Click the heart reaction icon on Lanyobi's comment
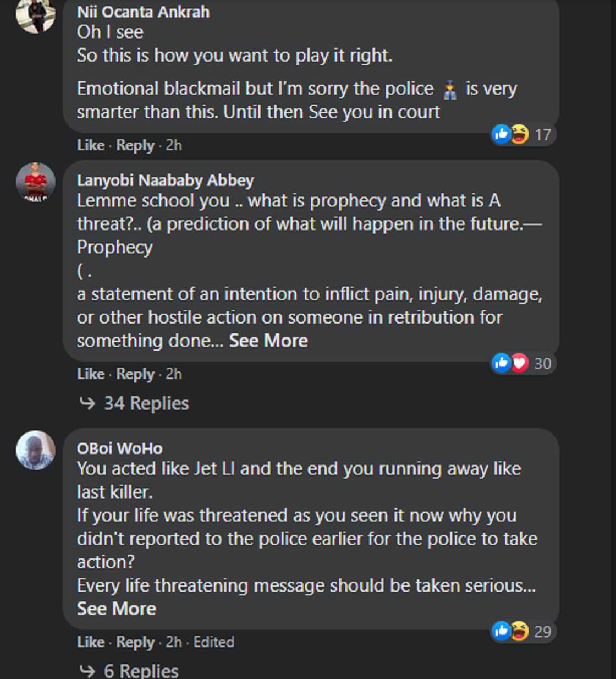 point(519,363)
